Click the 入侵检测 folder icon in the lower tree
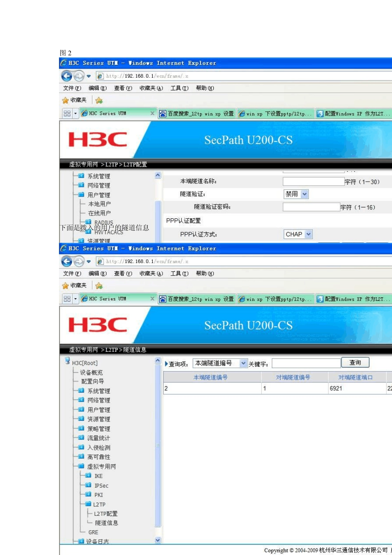 click(81, 447)
